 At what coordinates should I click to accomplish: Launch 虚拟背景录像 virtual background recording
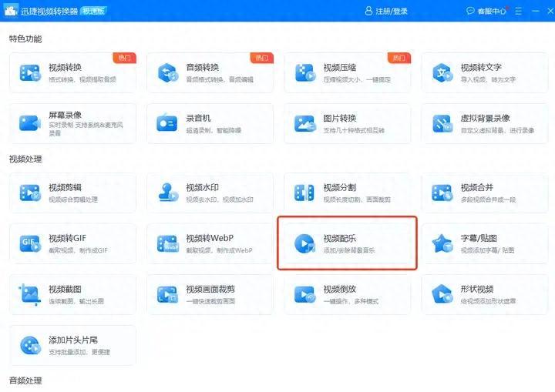(484, 123)
